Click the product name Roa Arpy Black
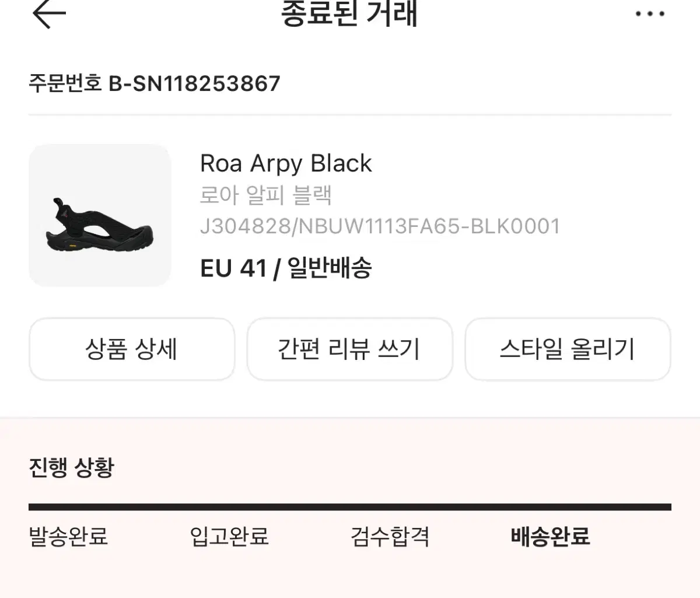 [286, 164]
